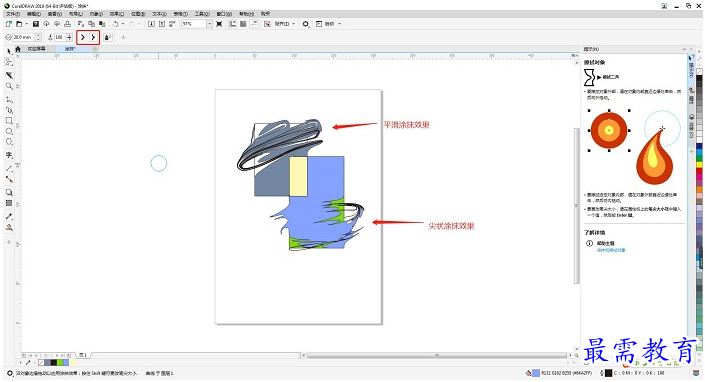Select the Zoom magnifier tool
This screenshot has height=382, width=705.
[x=9, y=86]
